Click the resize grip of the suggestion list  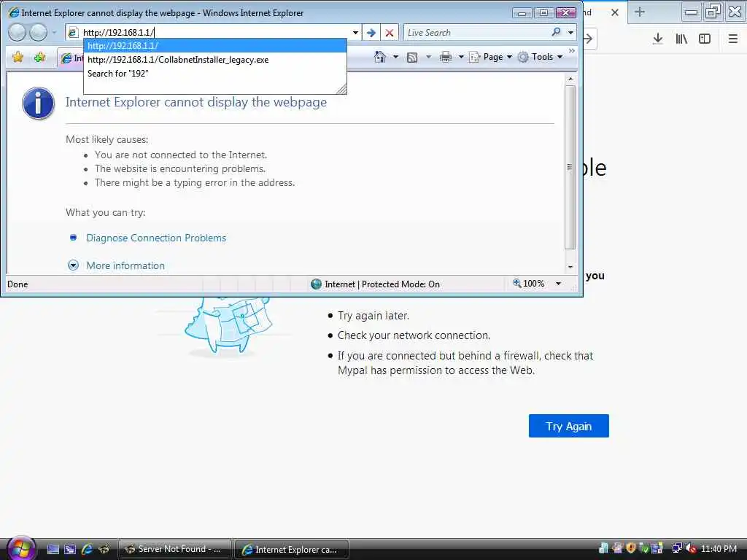(x=341, y=89)
